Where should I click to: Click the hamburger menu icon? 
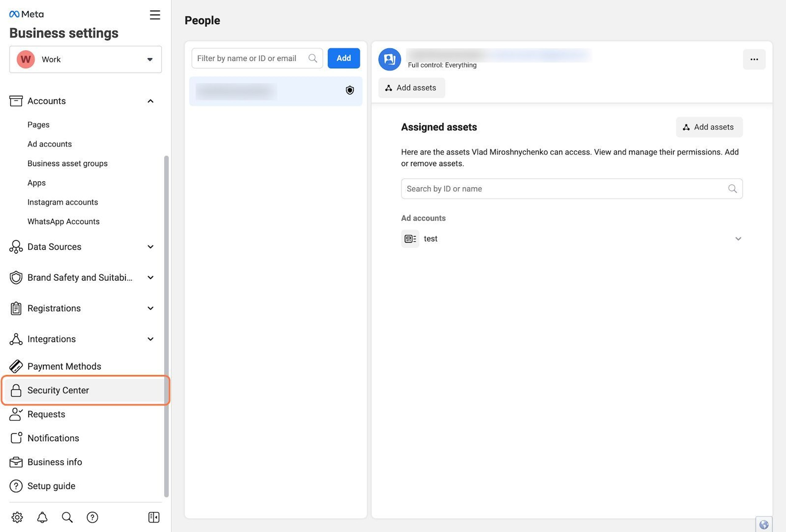coord(155,15)
